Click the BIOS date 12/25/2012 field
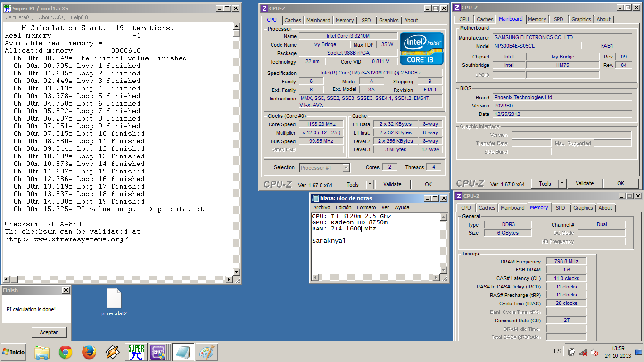 562,114
